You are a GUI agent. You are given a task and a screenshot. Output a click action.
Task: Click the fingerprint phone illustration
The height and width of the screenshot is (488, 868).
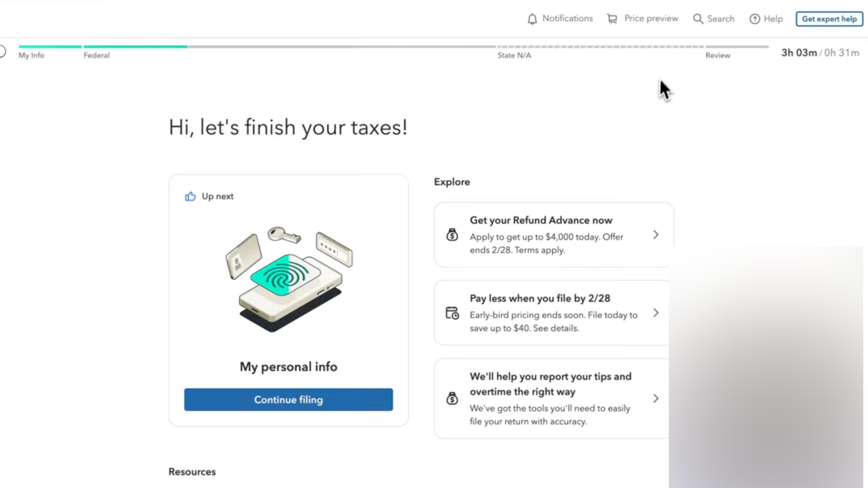click(x=289, y=279)
